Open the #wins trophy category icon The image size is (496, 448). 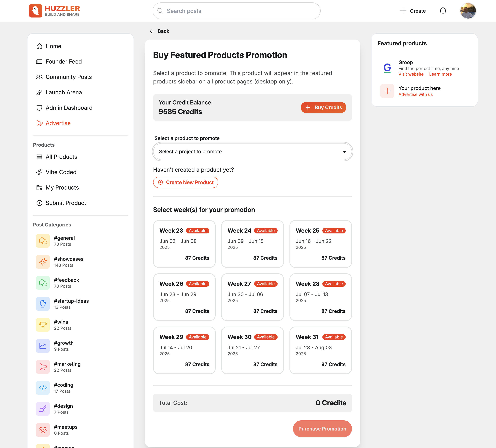43,325
